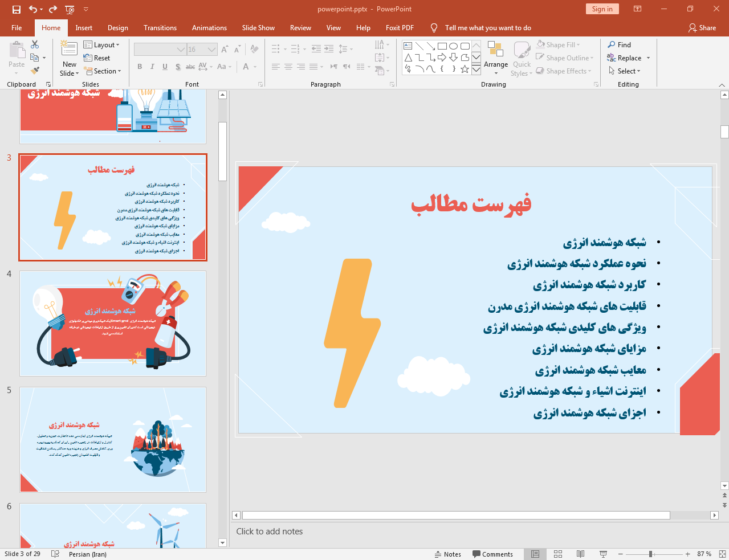Click the zoom slider handle
This screenshot has width=729, height=560.
650,554
